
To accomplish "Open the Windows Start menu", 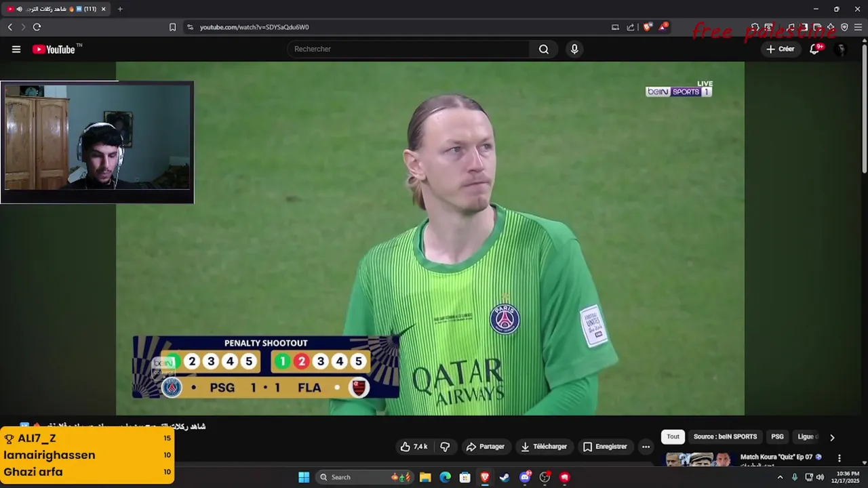I will [x=304, y=477].
